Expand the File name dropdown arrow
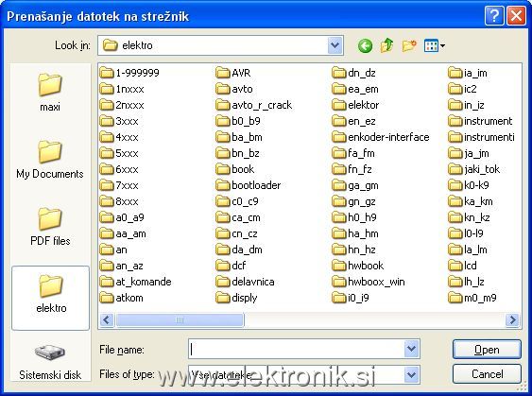 (412, 349)
